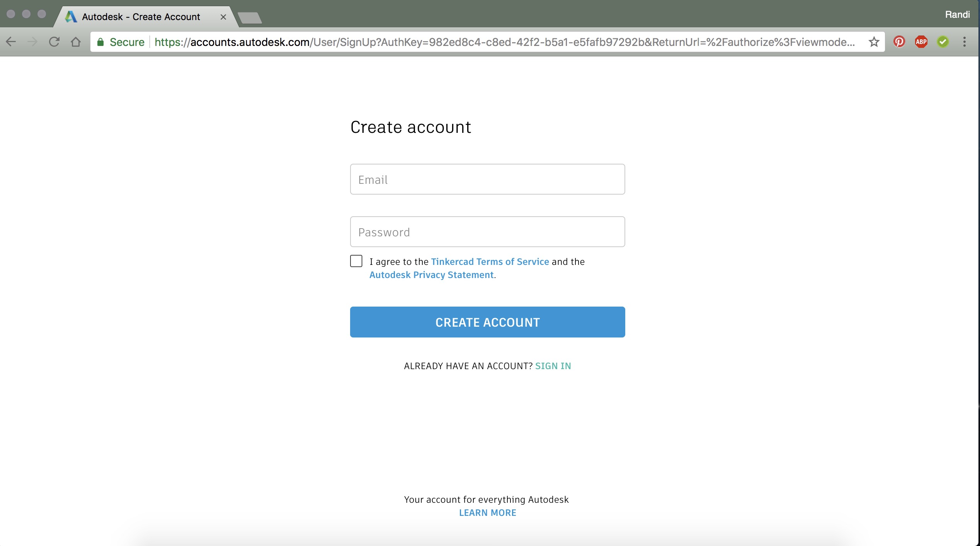
Task: Toggle the terms acceptance checkbox off
Action: pos(356,261)
